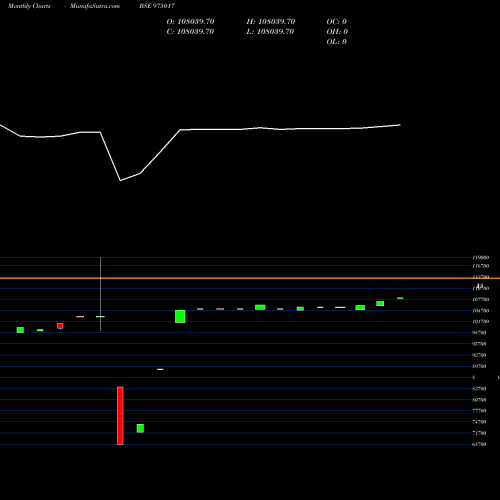Click the OH: 0 reading
Viewport: 500px width, 500px height.
tap(337, 32)
